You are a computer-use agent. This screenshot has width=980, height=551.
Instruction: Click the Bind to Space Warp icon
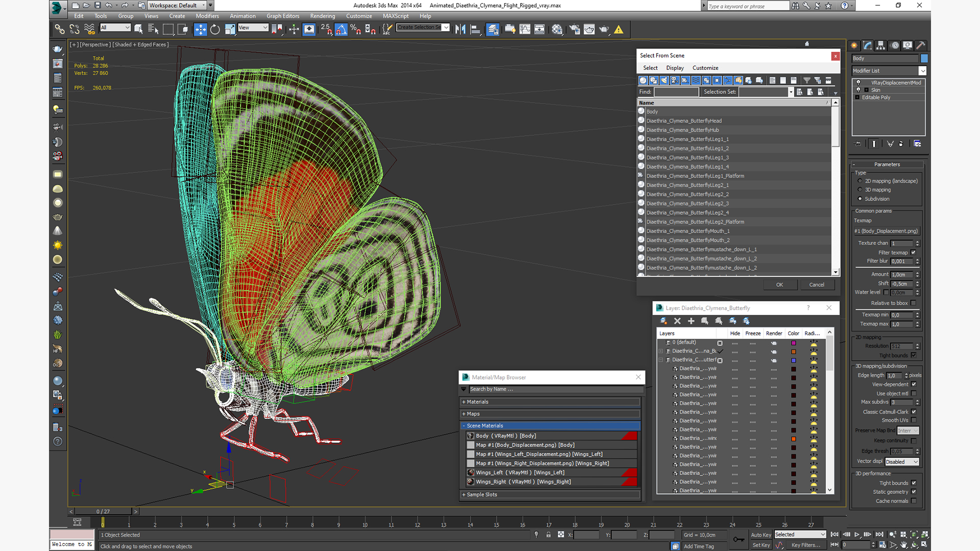click(x=89, y=30)
